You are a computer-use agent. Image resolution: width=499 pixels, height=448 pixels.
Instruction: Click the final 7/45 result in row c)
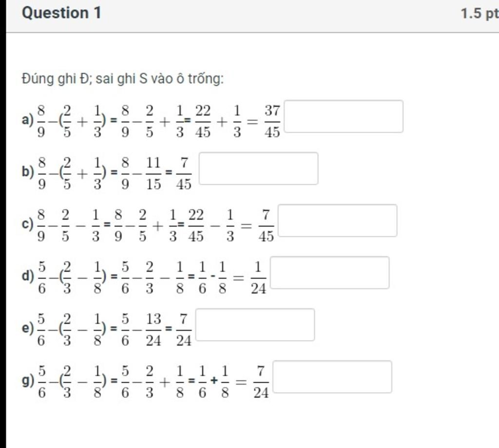pyautogui.click(x=266, y=226)
